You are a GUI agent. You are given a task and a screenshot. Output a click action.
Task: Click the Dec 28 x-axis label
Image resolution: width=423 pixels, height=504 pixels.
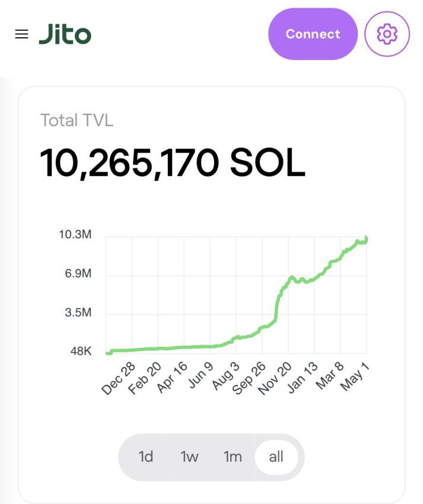coord(119,378)
